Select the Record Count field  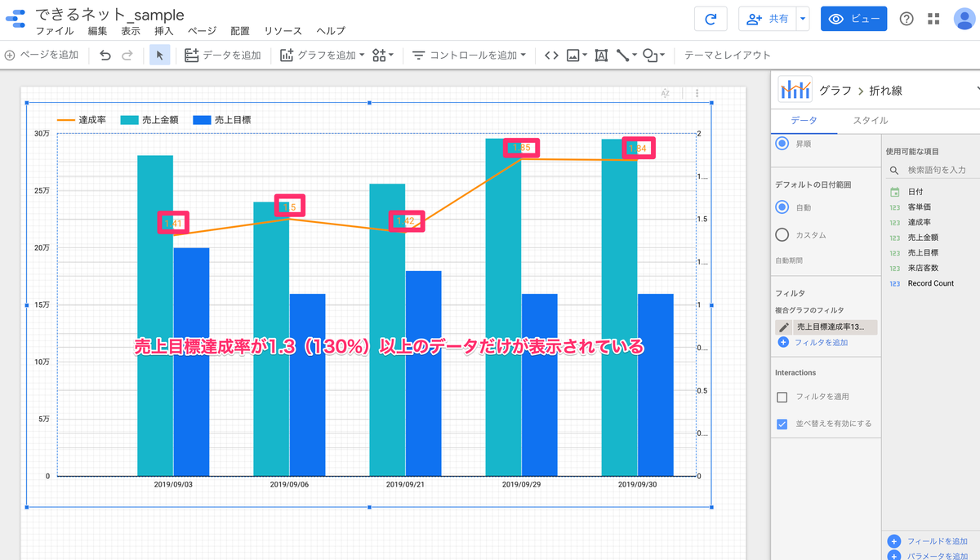click(x=930, y=283)
